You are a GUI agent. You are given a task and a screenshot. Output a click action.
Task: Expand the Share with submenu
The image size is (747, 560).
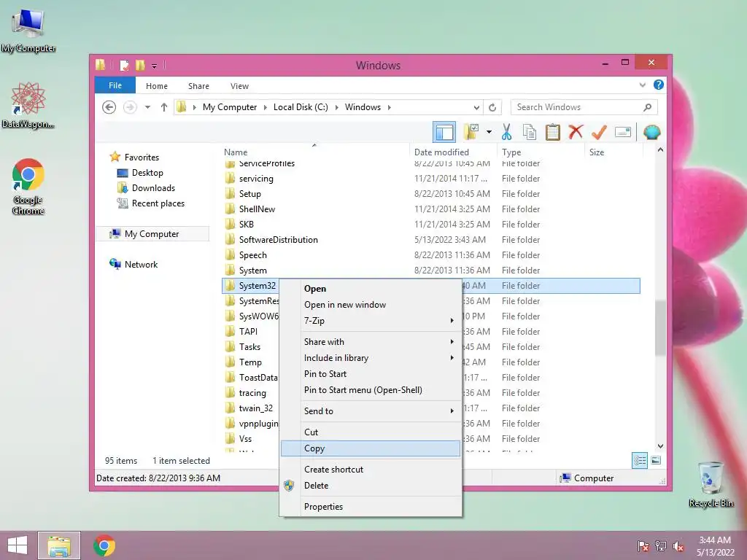(370, 342)
